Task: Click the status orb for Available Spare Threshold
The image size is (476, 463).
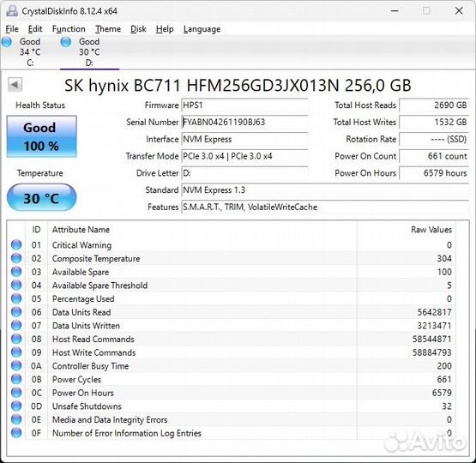Action: point(16,285)
